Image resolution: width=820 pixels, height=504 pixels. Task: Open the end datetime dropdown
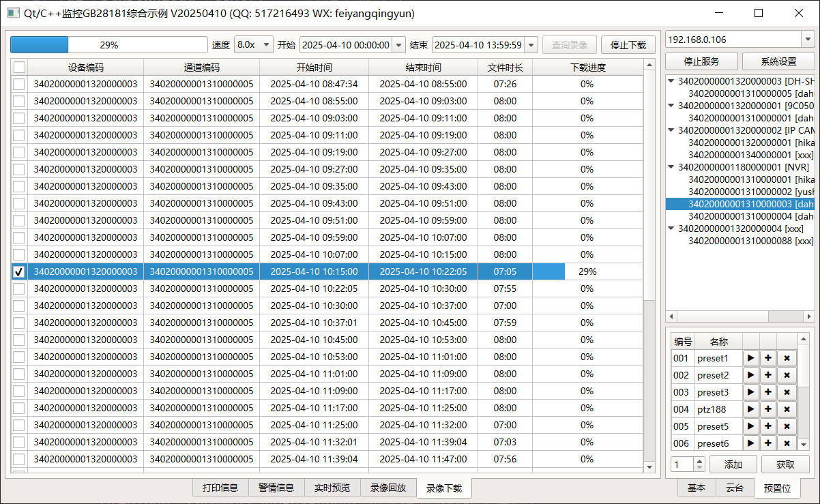click(531, 45)
